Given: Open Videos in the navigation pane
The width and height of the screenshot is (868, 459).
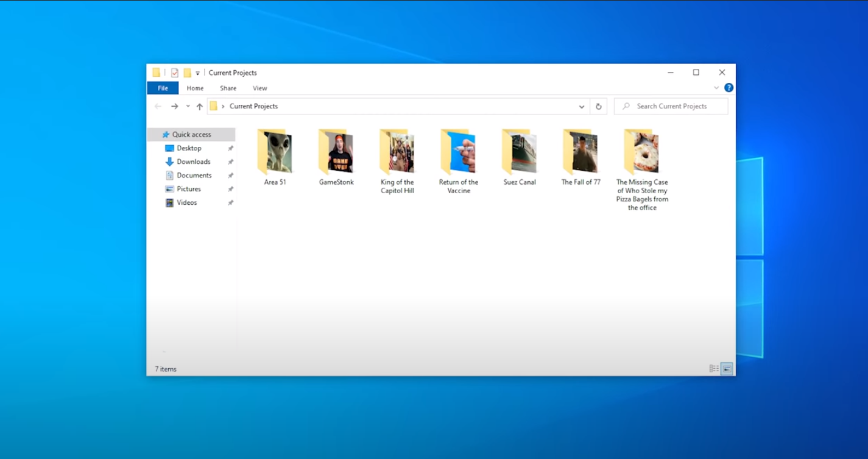Looking at the screenshot, I should [187, 202].
